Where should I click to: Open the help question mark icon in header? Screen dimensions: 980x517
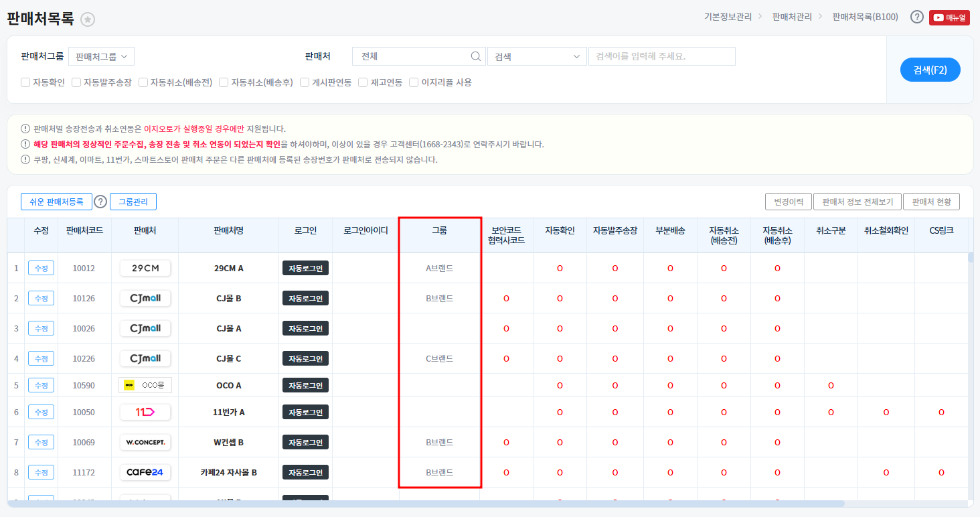[x=917, y=17]
